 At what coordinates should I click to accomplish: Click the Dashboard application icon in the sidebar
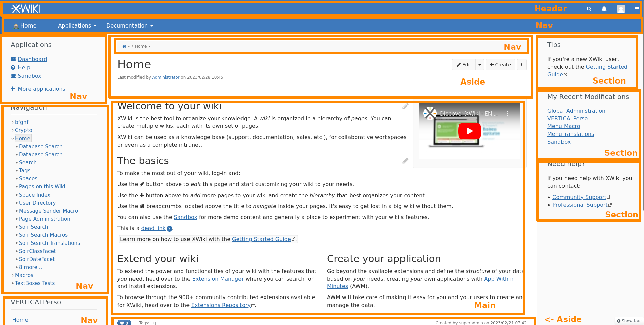pos(13,59)
